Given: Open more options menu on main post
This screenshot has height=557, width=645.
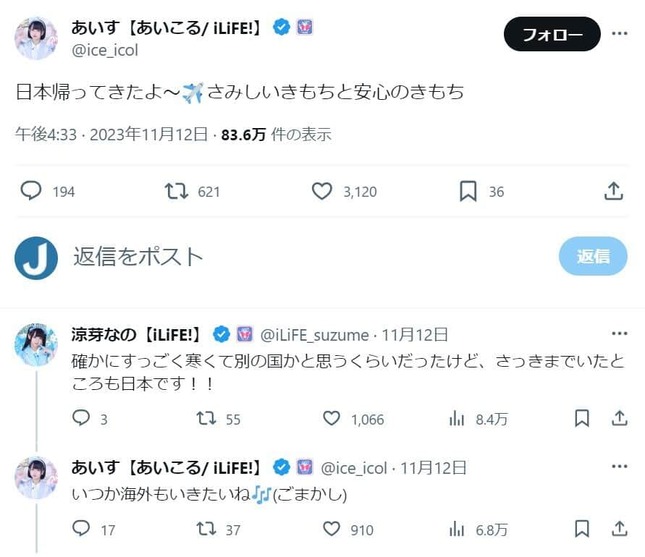Looking at the screenshot, I should point(619,33).
